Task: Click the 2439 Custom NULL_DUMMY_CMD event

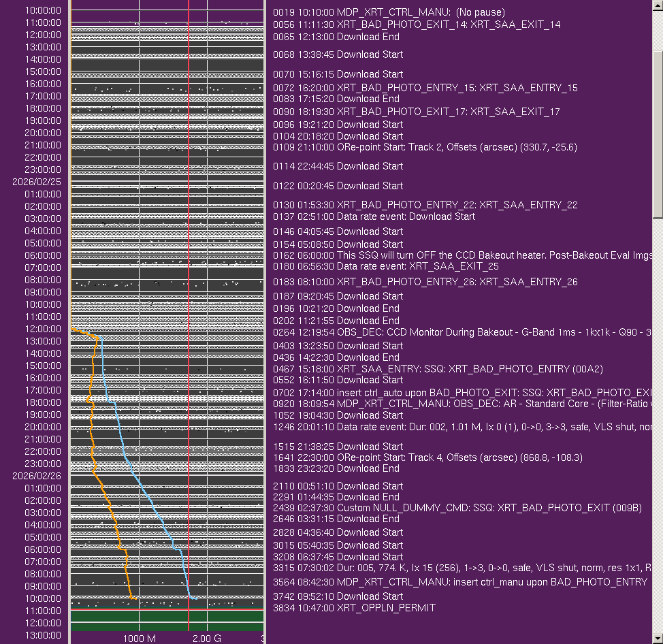Action: coord(457,508)
